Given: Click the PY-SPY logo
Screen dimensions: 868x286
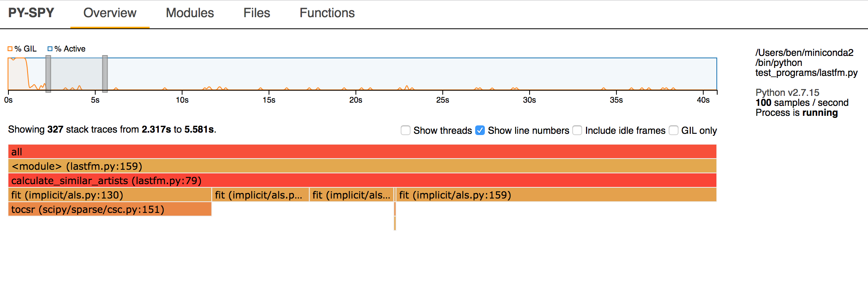Looking at the screenshot, I should pyautogui.click(x=31, y=13).
